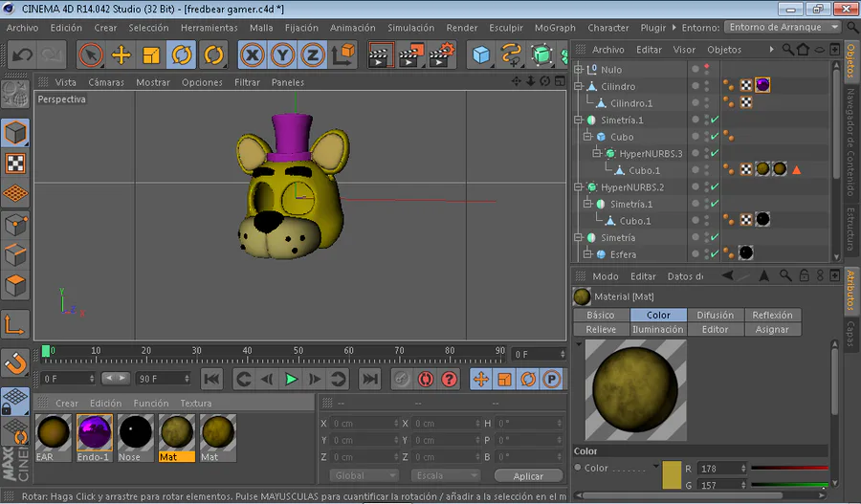Click the yellow Color swatch
861x504 pixels.
pyautogui.click(x=672, y=475)
